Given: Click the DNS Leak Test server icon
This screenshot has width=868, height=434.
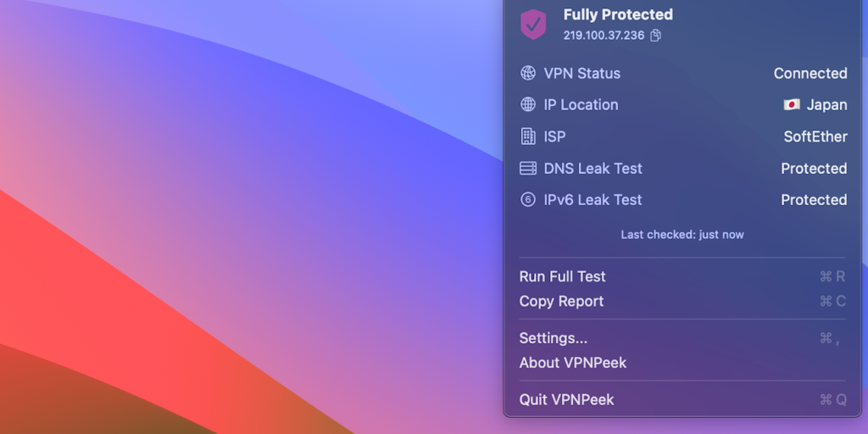Looking at the screenshot, I should point(528,169).
